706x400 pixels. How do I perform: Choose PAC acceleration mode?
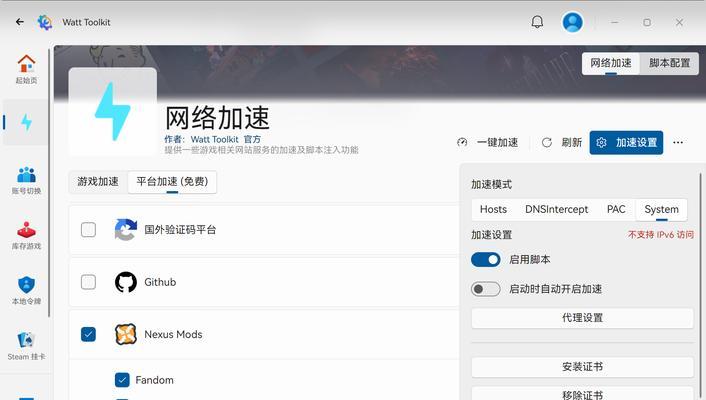pos(616,209)
